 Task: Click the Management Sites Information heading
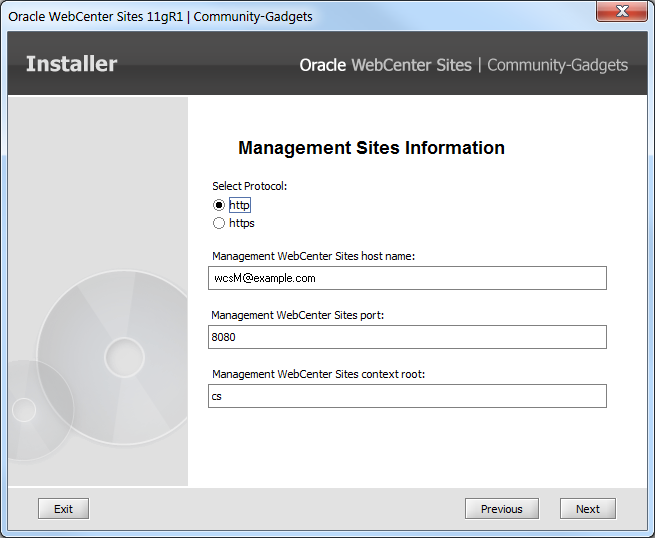coord(371,147)
